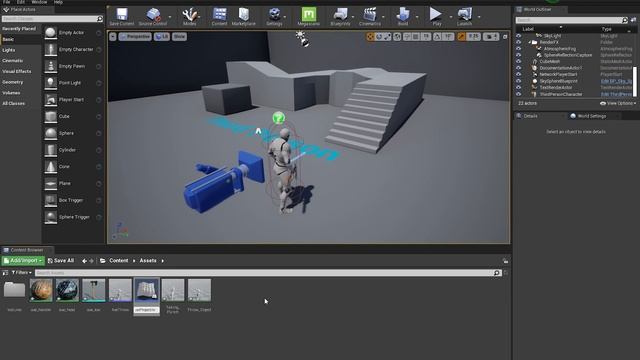Open the Filters dropdown in Content Browser
640x360 pixels.
pos(22,272)
